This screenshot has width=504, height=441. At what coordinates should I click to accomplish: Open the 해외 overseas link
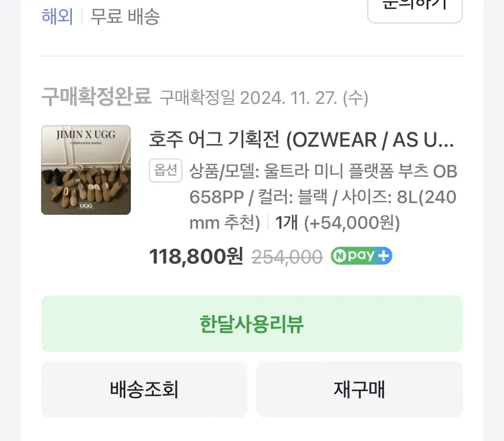point(57,17)
